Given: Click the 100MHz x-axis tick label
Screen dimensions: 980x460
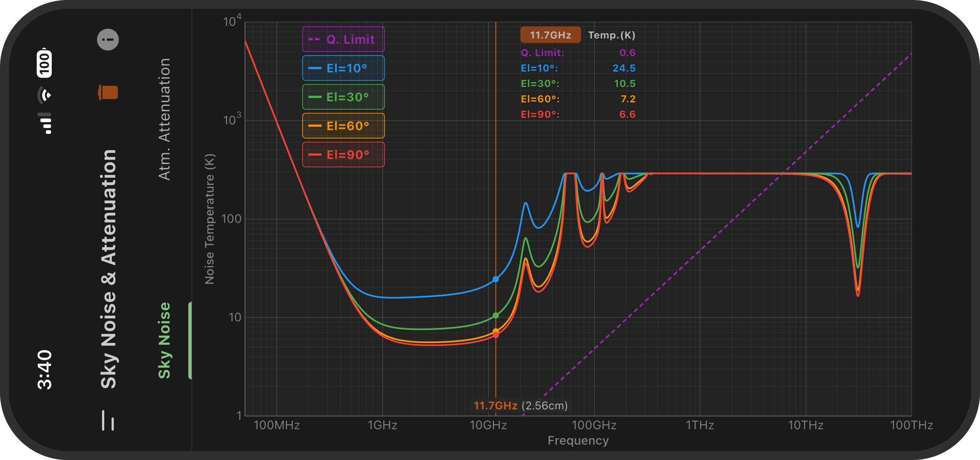Looking at the screenshot, I should pyautogui.click(x=277, y=425).
